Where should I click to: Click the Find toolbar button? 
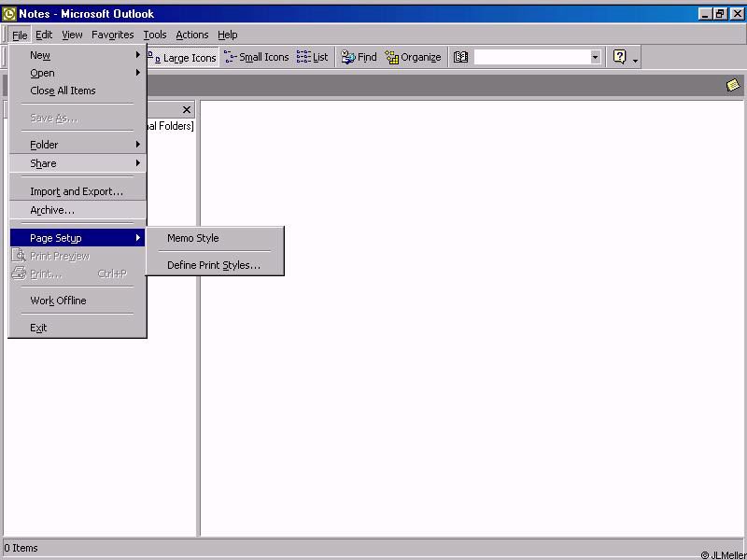[359, 58]
